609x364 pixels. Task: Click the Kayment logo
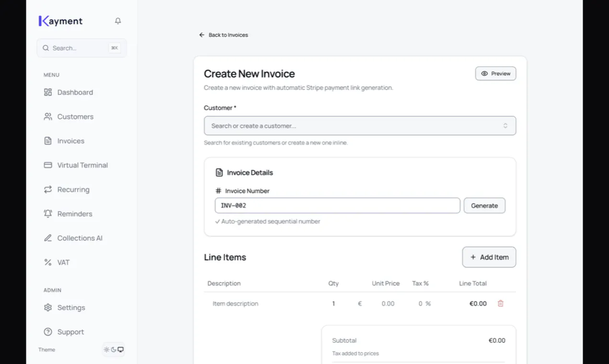tap(60, 21)
